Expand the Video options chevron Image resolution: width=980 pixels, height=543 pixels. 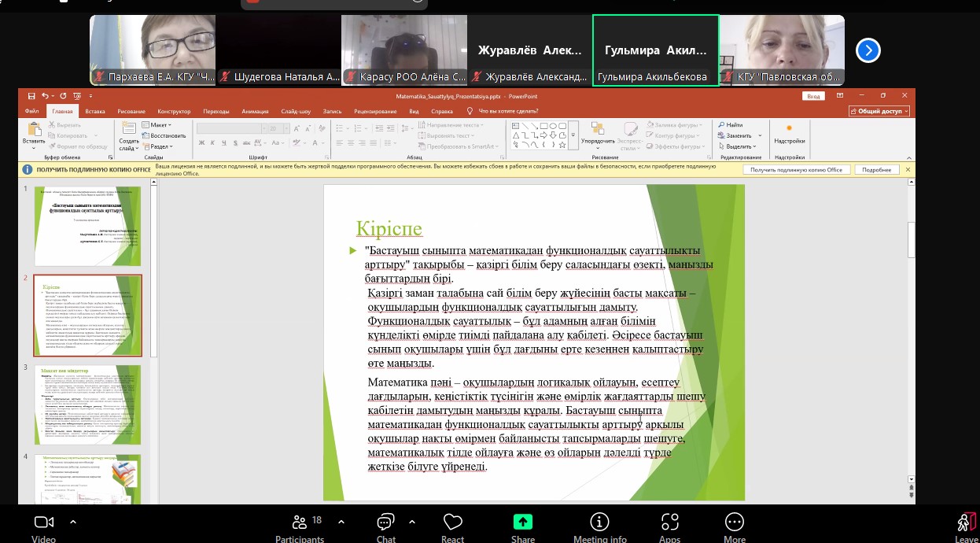pyautogui.click(x=73, y=521)
